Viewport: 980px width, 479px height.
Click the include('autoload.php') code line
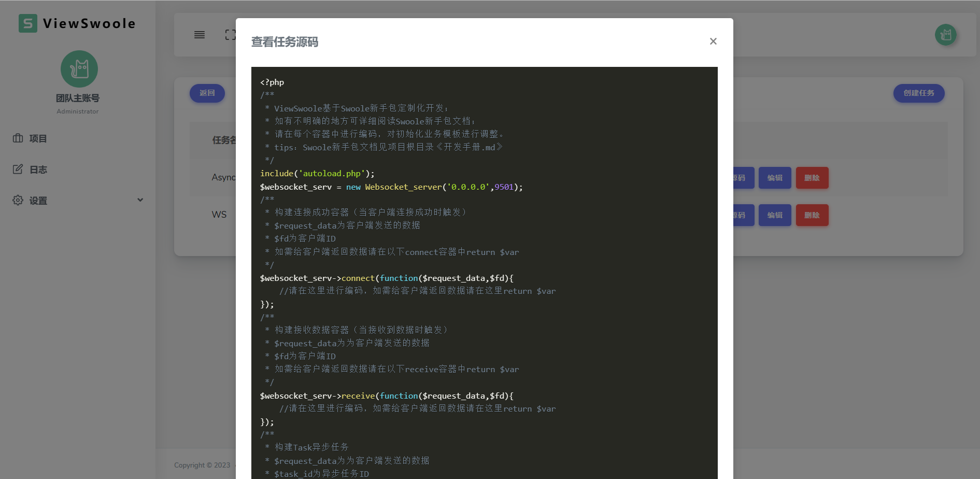click(317, 174)
